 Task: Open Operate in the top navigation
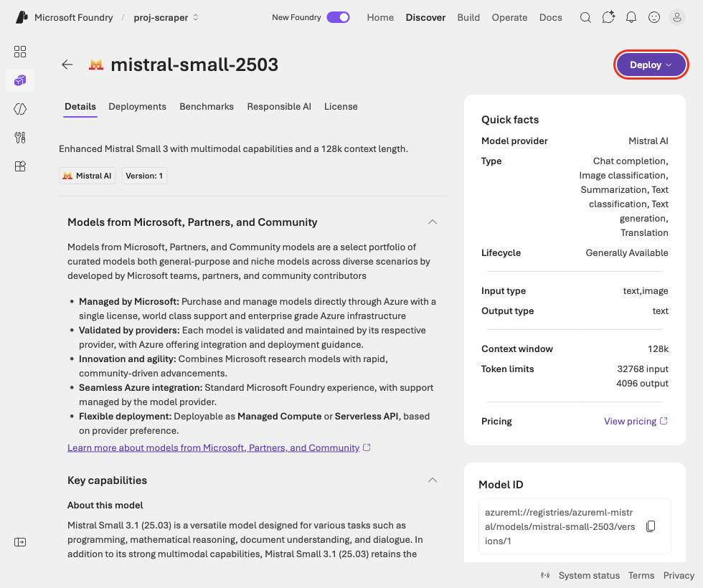509,17
